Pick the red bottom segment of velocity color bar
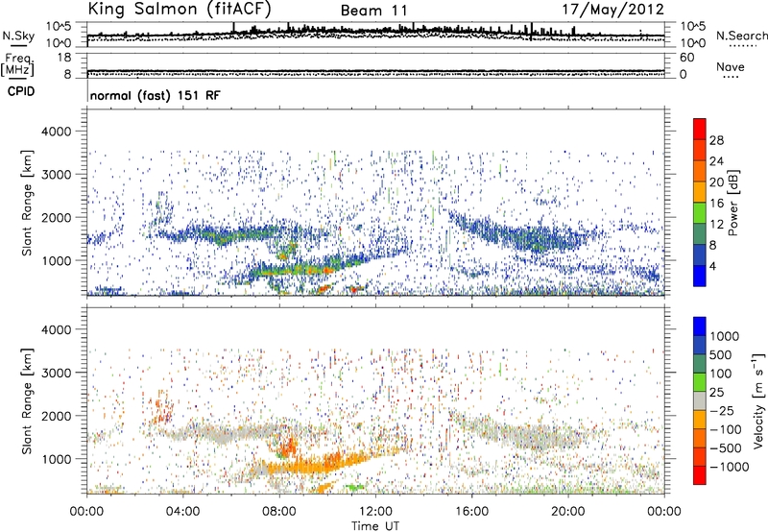 coord(700,475)
